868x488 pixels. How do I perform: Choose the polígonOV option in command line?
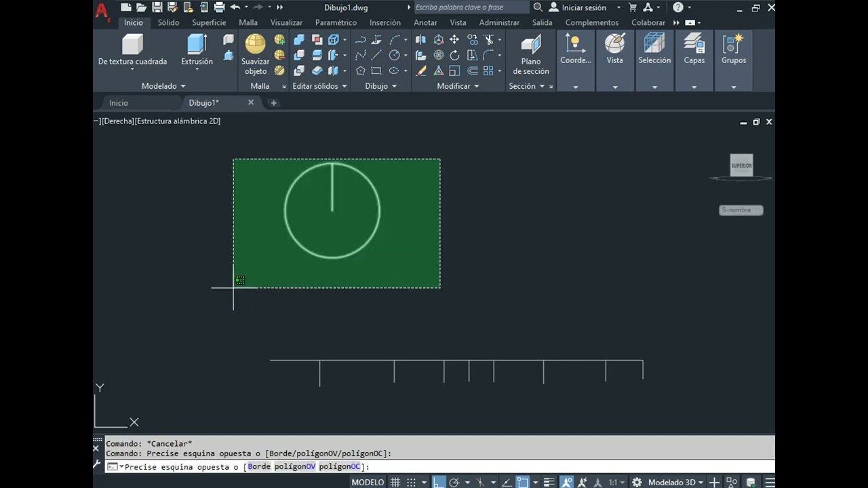coord(294,466)
